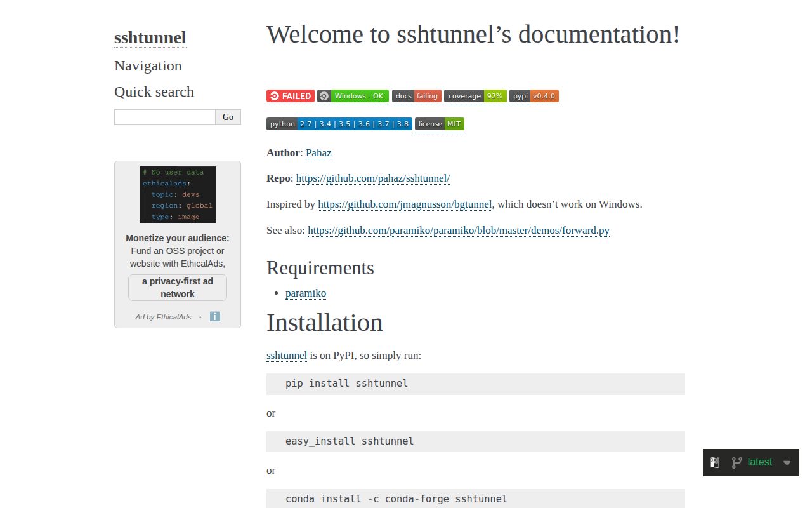This screenshot has height=508, width=812.
Task: Click the EthicalAds code image thumbnail
Action: (x=178, y=194)
